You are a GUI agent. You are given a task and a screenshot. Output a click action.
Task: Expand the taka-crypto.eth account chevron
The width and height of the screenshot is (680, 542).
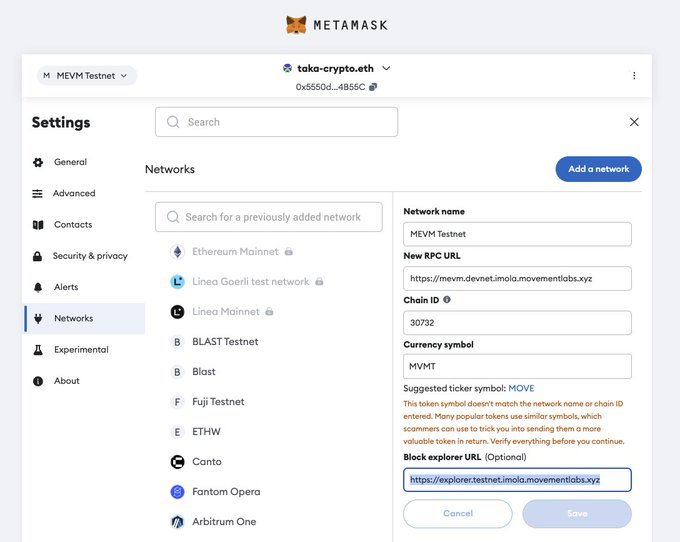[x=386, y=68]
